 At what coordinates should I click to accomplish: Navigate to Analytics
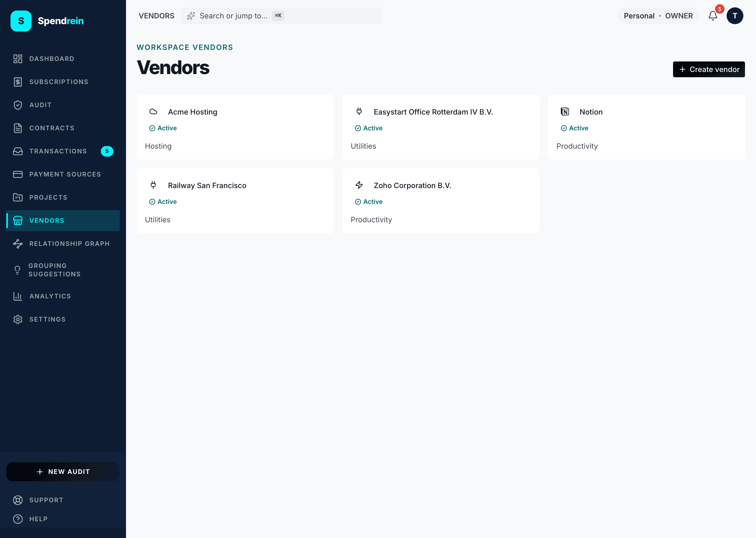pyautogui.click(x=63, y=296)
